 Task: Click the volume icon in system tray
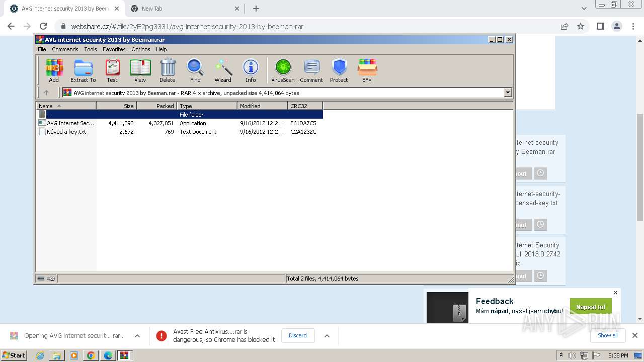572,355
